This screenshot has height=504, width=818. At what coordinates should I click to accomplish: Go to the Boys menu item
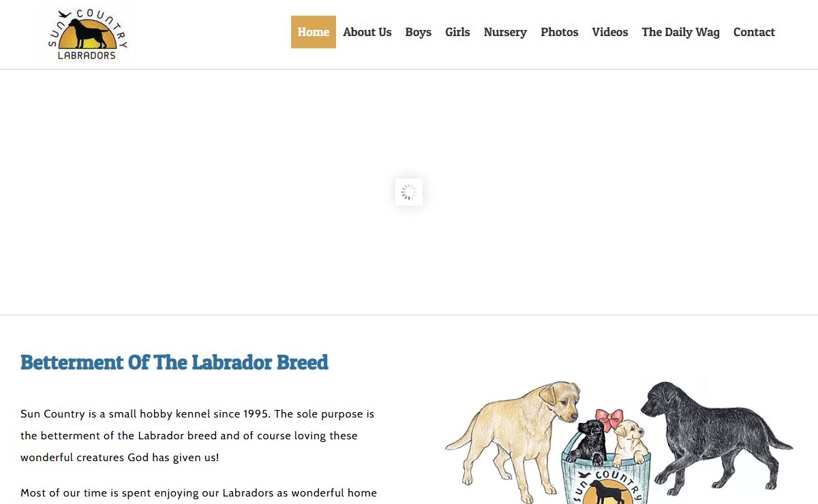point(419,32)
